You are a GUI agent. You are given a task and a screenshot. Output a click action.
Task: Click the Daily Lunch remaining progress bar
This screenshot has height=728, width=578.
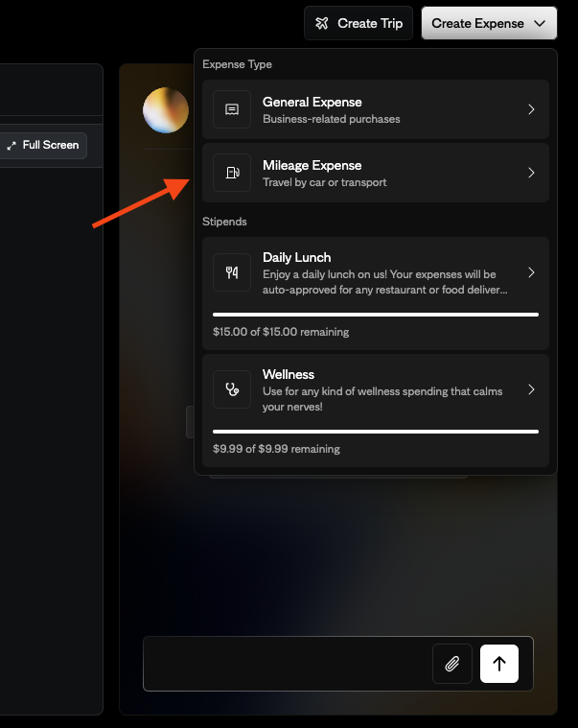376,315
